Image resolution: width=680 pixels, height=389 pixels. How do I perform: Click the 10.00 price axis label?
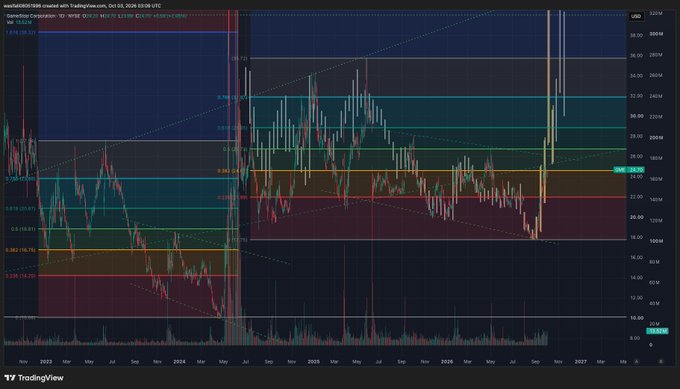coord(637,318)
